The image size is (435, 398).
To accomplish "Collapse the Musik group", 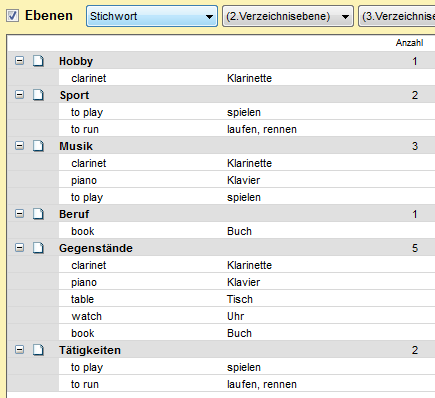I will pyautogui.click(x=20, y=146).
